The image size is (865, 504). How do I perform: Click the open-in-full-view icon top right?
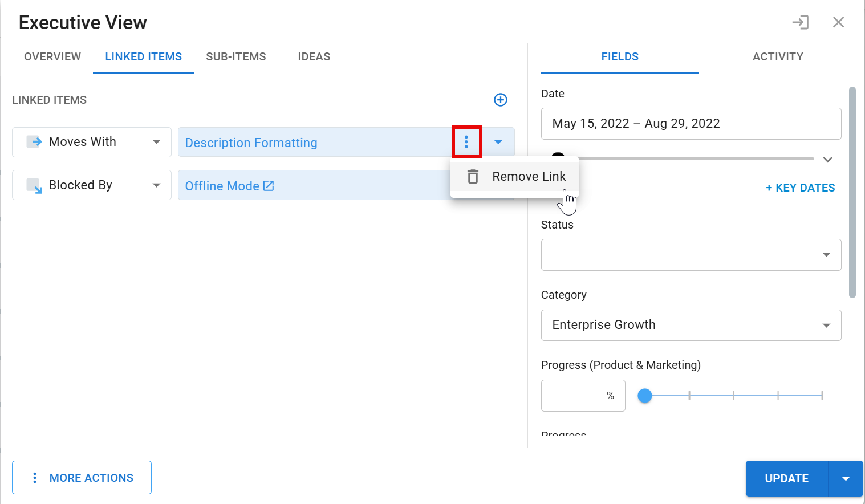click(x=801, y=22)
